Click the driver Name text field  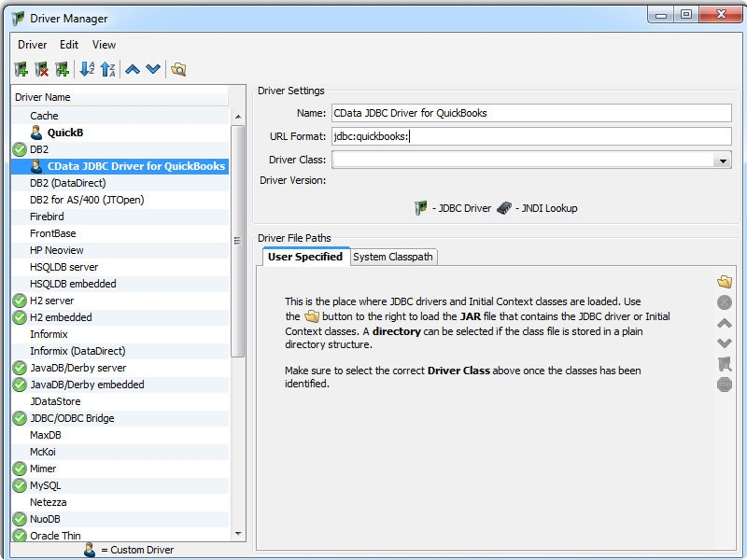click(x=530, y=113)
